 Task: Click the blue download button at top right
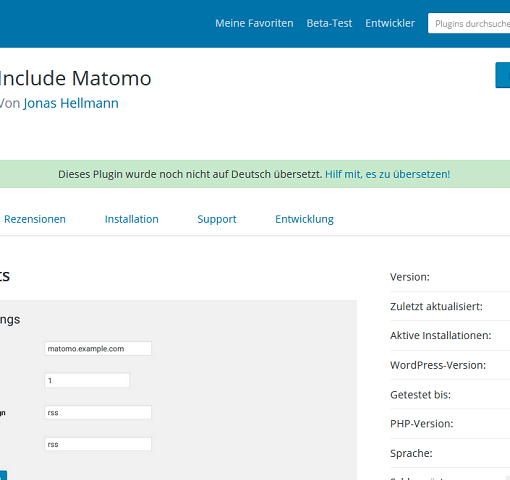tap(503, 75)
